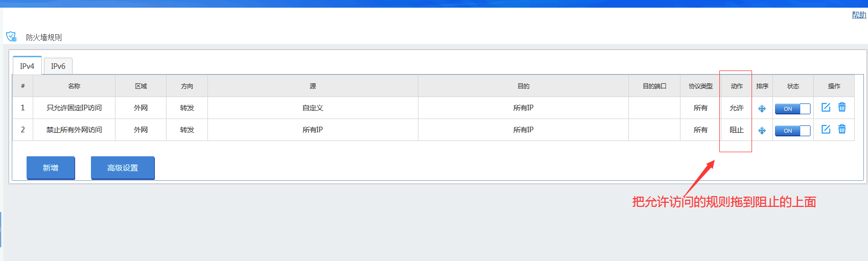This screenshot has height=261, width=868.
Task: Edit the 禁止所有外网访问 rule
Action: point(826,129)
